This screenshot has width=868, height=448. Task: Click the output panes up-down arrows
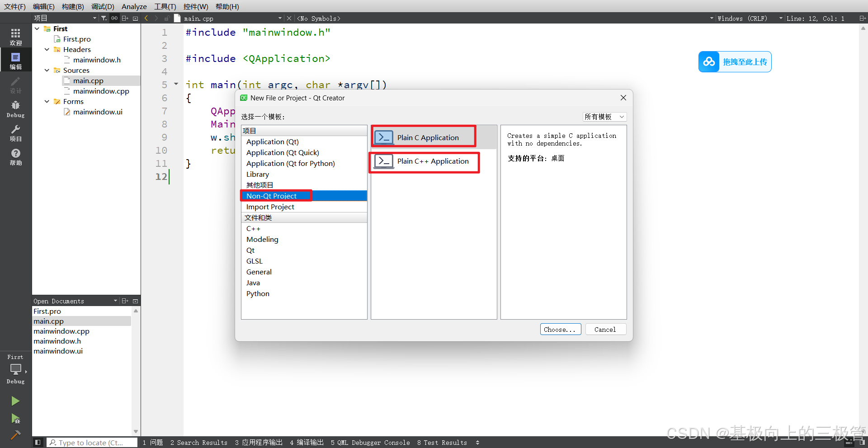tap(477, 443)
